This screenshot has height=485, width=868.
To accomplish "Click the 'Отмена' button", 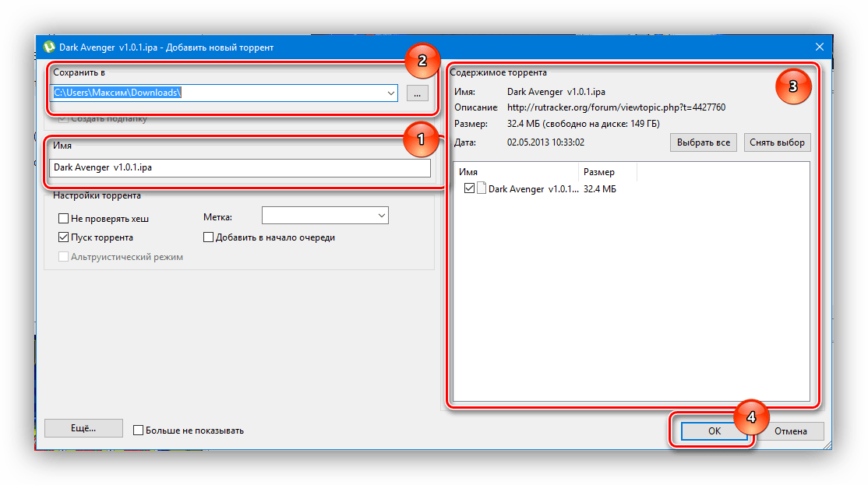I will pos(791,431).
